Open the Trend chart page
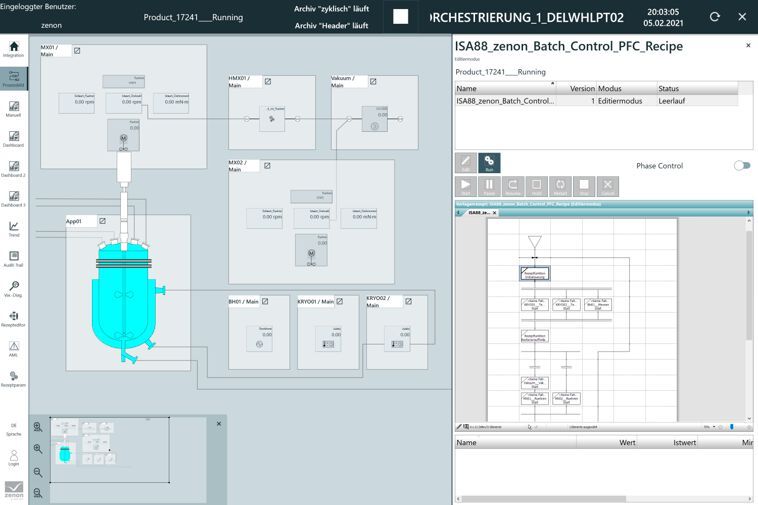This screenshot has width=758, height=505. tap(14, 229)
